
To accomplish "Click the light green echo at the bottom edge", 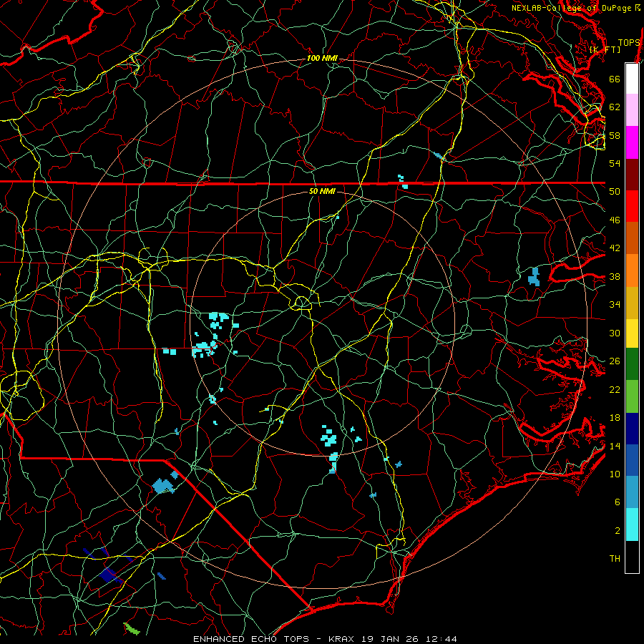I will click(132, 628).
